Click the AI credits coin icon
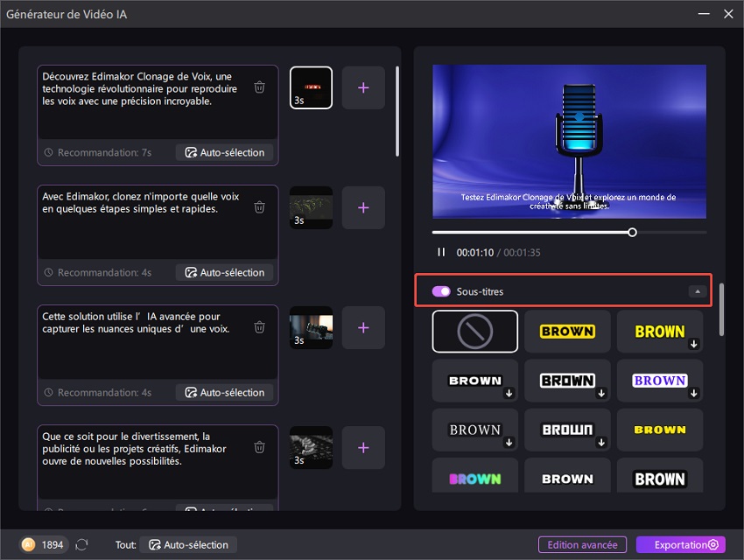 click(x=29, y=544)
